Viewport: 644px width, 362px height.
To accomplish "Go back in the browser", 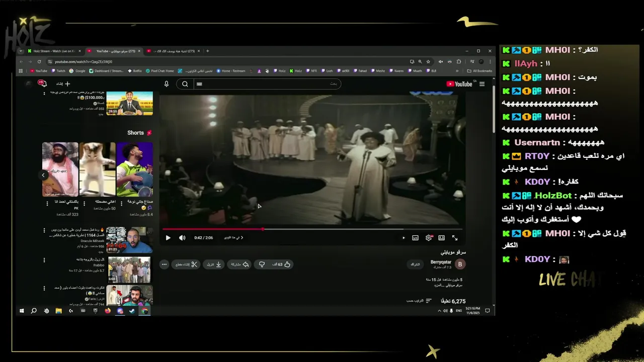I will pos(21,61).
